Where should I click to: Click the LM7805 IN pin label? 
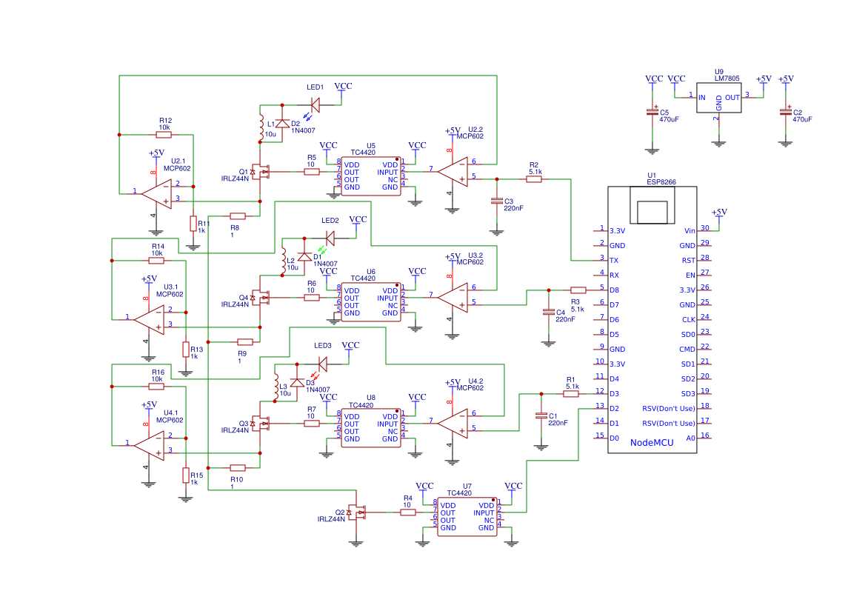[702, 98]
